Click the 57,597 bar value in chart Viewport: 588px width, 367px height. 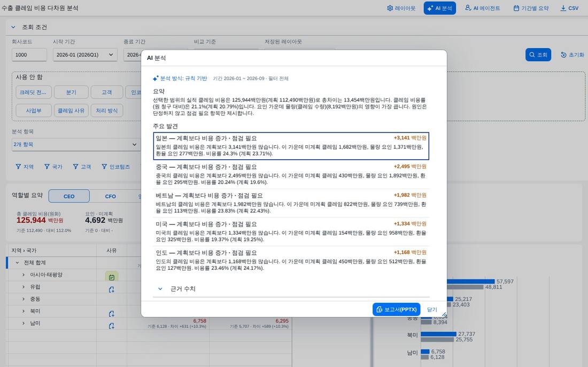point(505,282)
